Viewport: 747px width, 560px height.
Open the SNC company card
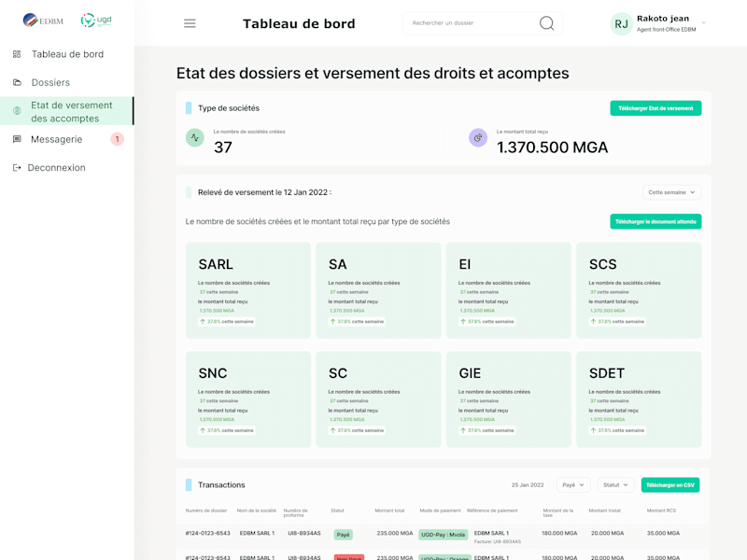click(248, 399)
